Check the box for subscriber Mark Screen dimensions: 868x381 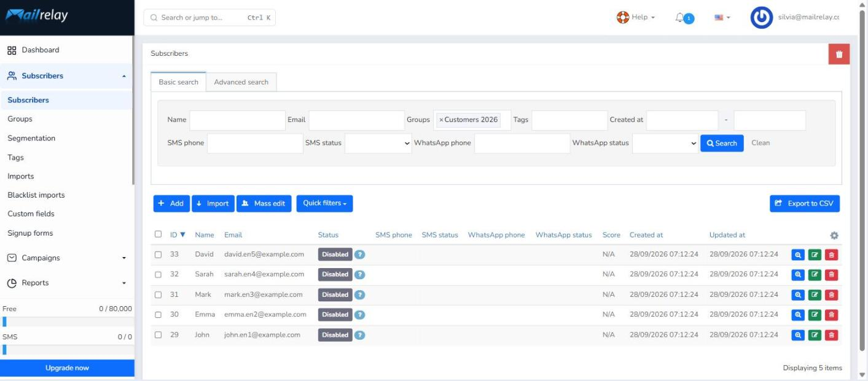(158, 295)
